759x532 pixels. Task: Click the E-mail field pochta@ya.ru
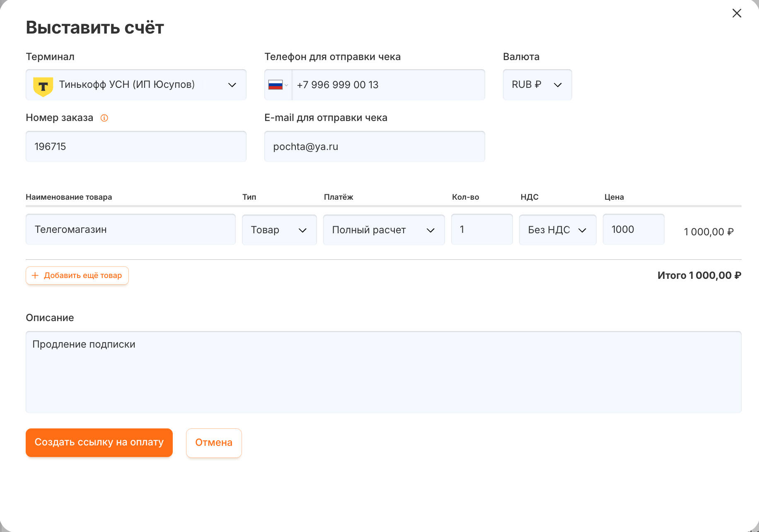click(375, 146)
